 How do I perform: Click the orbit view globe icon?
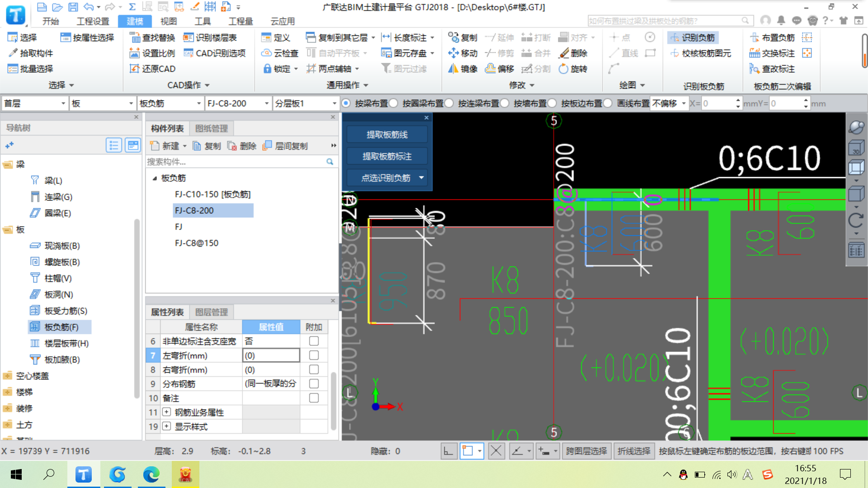[x=856, y=127]
